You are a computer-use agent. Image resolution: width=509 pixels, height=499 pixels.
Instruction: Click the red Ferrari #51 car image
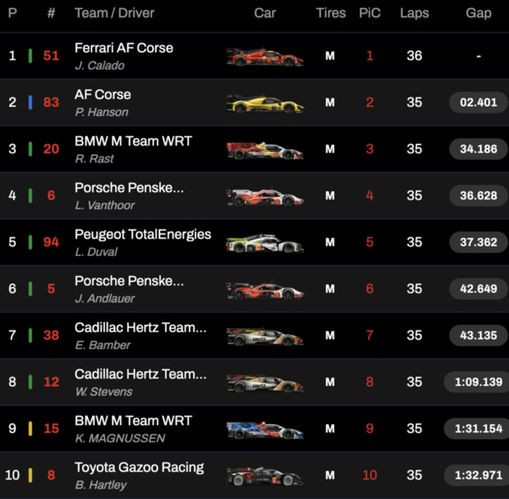tap(265, 57)
